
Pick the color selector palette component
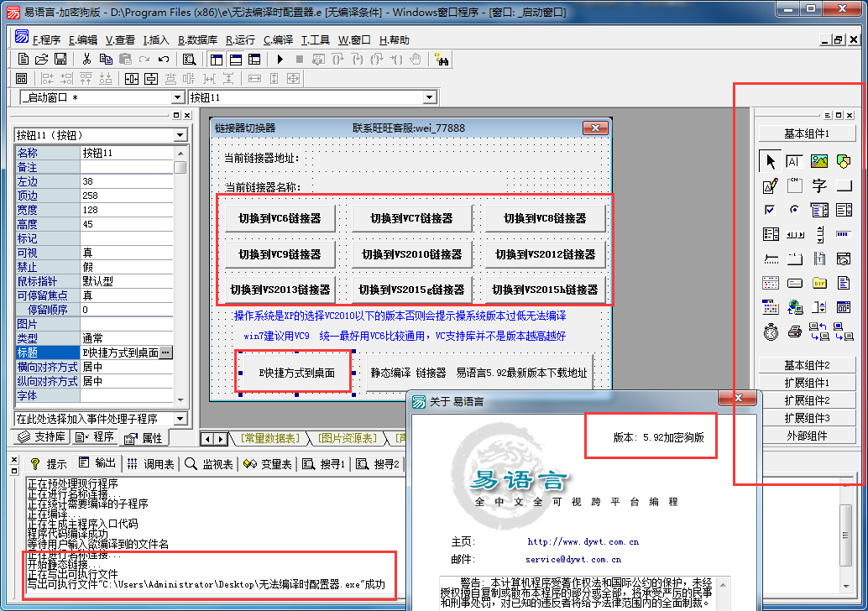[770, 307]
